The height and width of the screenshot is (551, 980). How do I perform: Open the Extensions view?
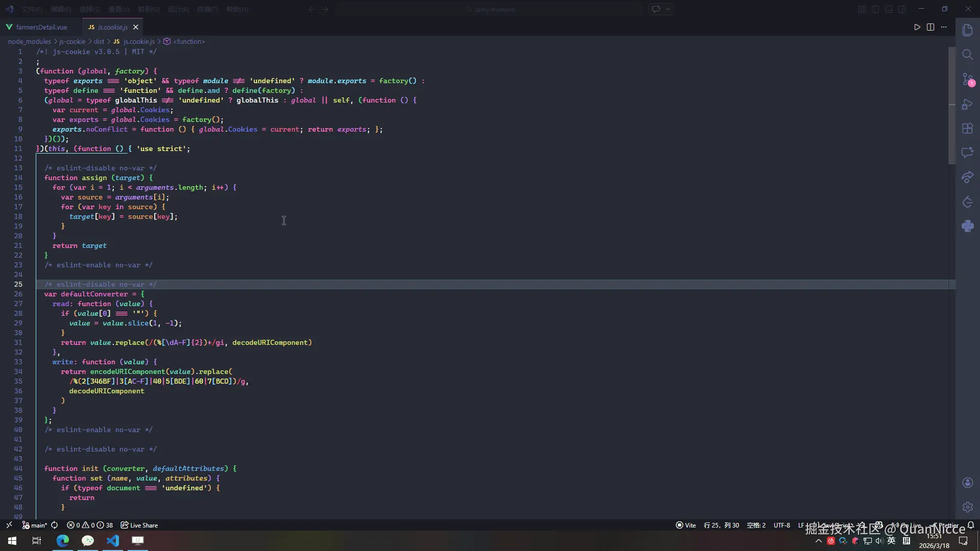[x=967, y=128]
